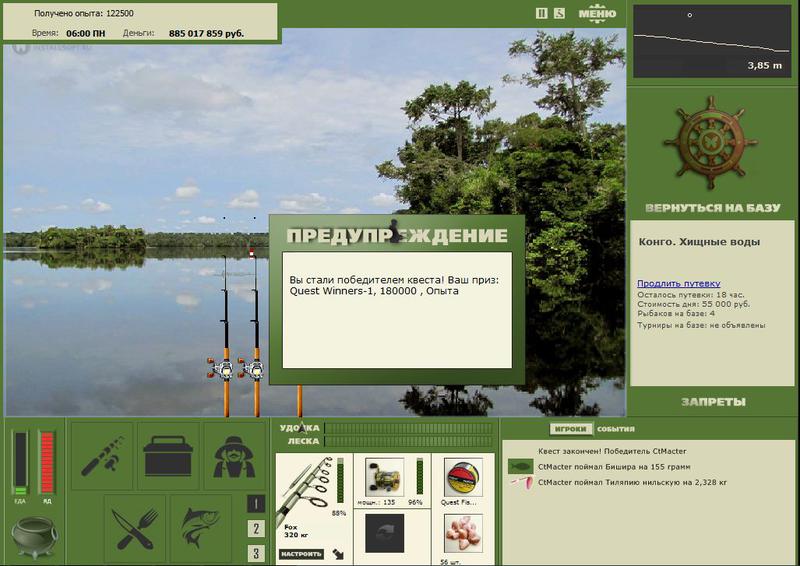Click the ship's wheel return-to-base icon
Screen dimensions: 800x566
710,142
